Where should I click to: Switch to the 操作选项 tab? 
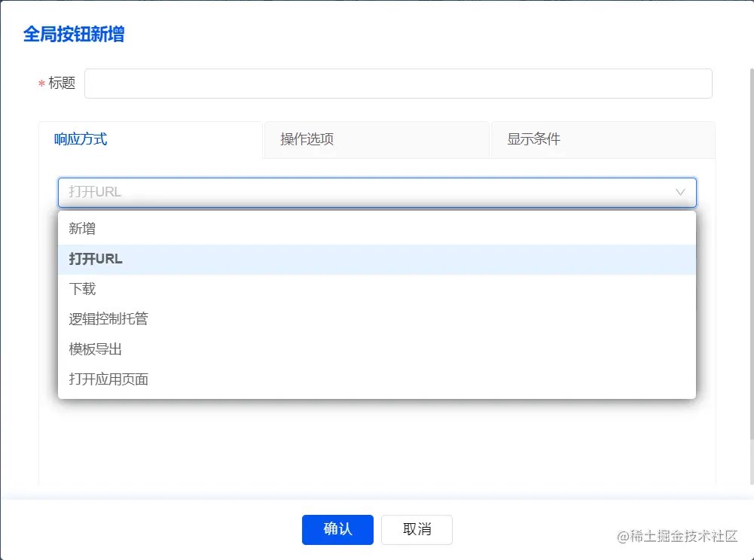[377, 140]
